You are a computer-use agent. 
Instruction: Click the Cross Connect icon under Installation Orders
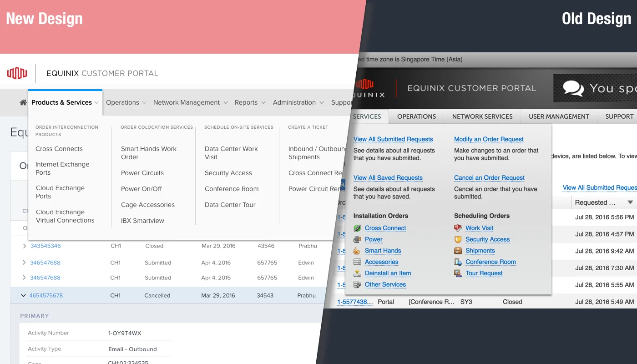click(357, 228)
